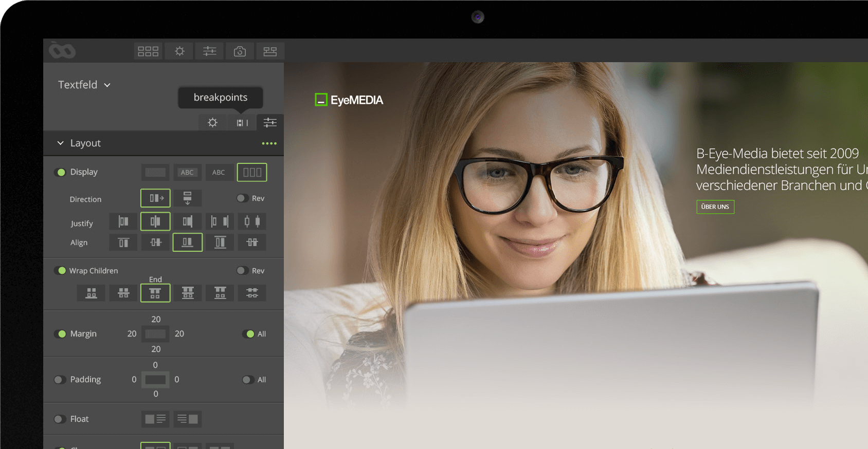868x449 pixels.
Task: Collapse the Layout section
Action: (61, 143)
